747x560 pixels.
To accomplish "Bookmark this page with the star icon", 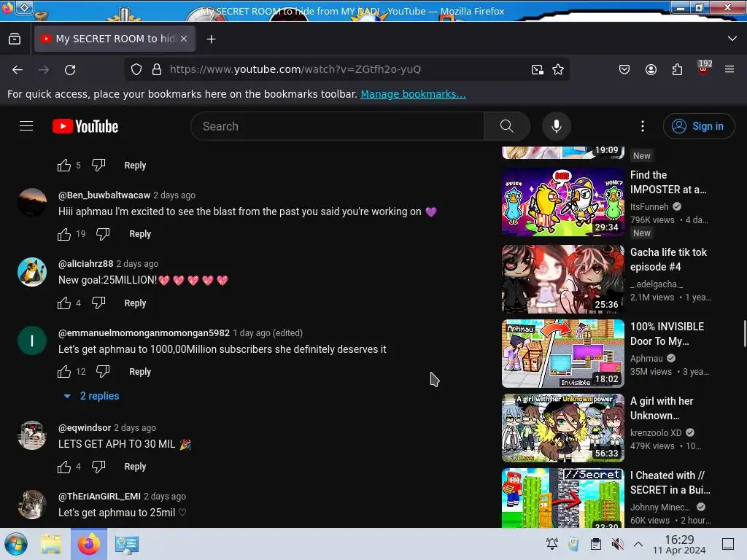I will (x=558, y=69).
